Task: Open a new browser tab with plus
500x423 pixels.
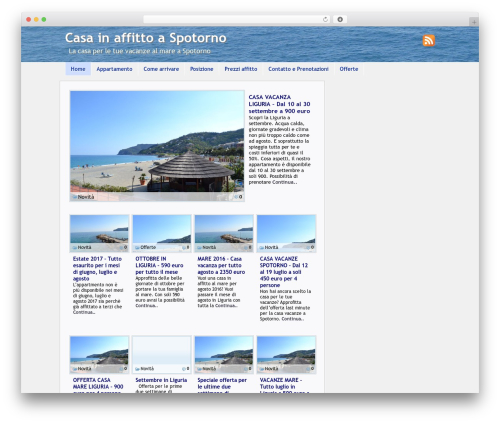Action: point(474,22)
